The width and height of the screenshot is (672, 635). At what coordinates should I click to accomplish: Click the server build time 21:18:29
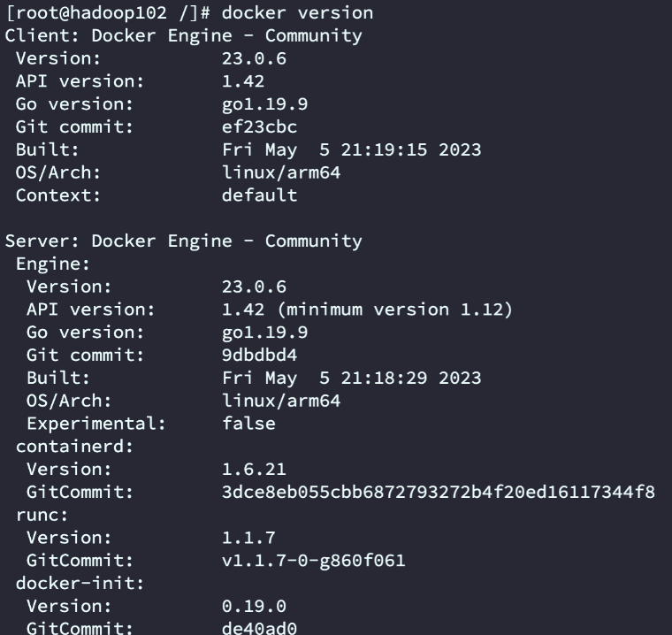click(383, 378)
